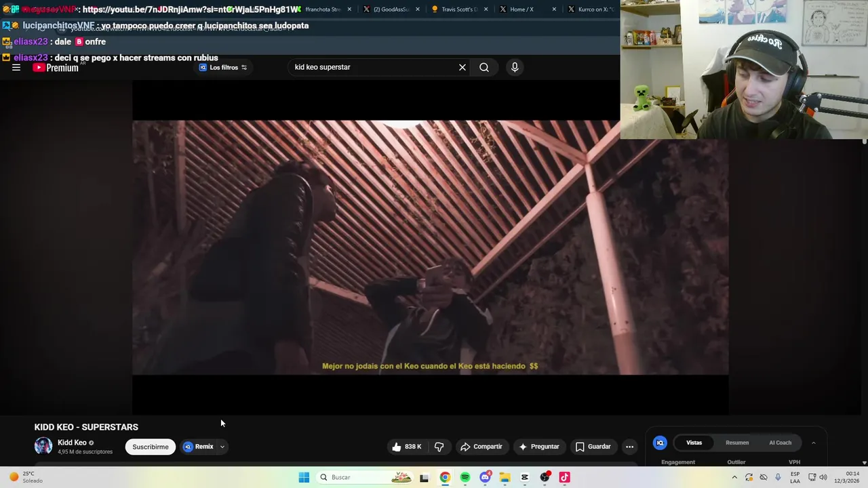The image size is (868, 488).
Task: Collapse the IQ panel with the chevron
Action: click(814, 443)
